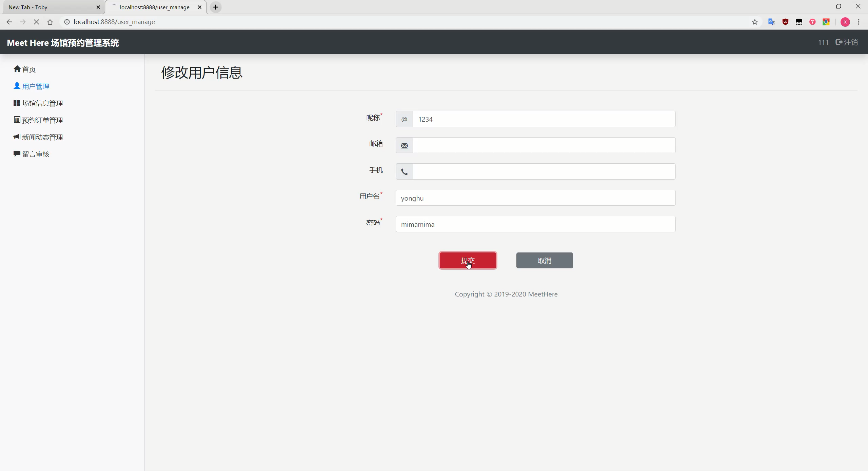
Task: Open 用户管理 in the sidebar
Action: (32, 86)
